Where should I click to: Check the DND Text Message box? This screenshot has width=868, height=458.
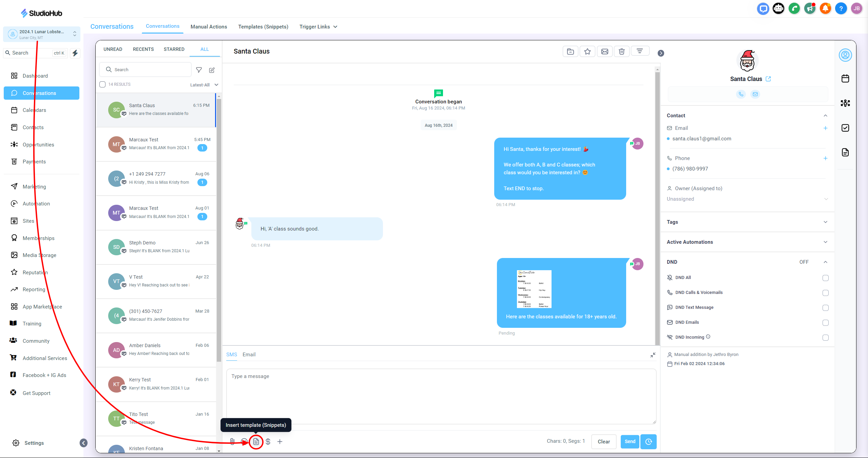(825, 308)
